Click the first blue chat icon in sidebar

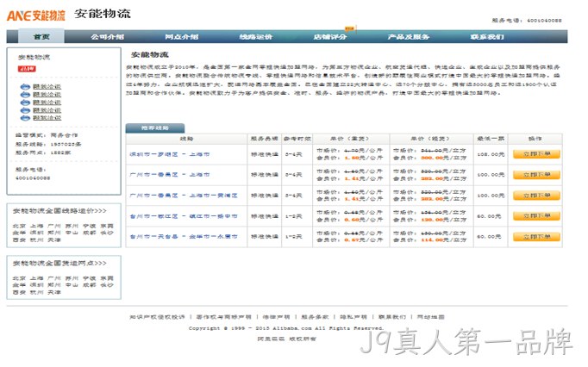pyautogui.click(x=25, y=87)
